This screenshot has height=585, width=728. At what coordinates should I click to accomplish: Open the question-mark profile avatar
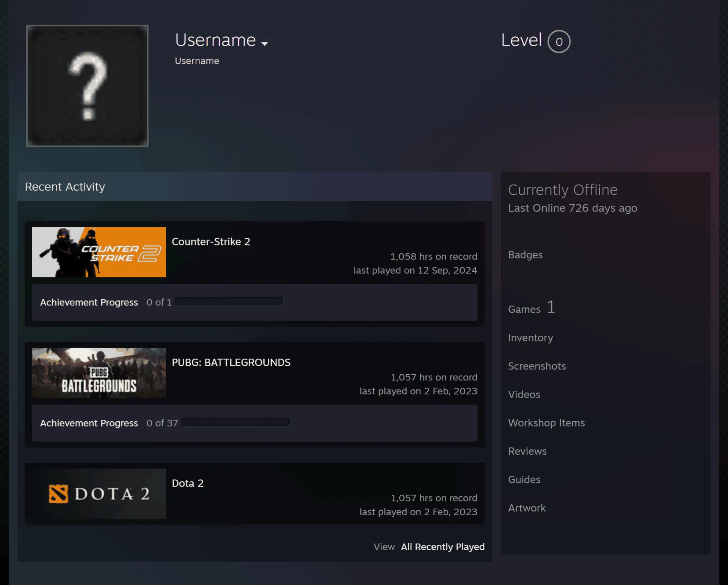[x=87, y=86]
